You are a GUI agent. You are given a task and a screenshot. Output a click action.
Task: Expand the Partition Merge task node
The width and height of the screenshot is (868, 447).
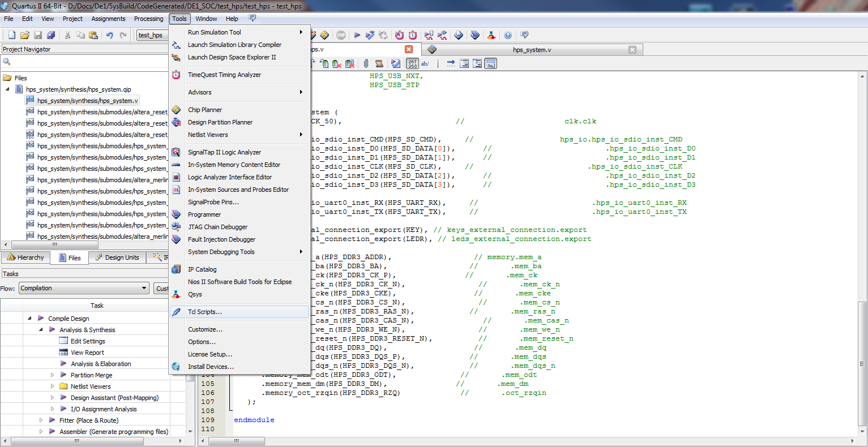tap(52, 375)
